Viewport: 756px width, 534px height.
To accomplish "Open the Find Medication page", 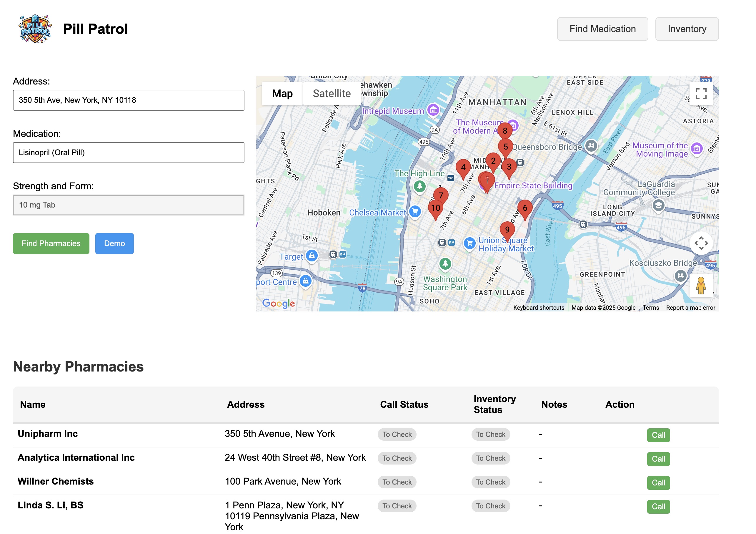I will [602, 29].
